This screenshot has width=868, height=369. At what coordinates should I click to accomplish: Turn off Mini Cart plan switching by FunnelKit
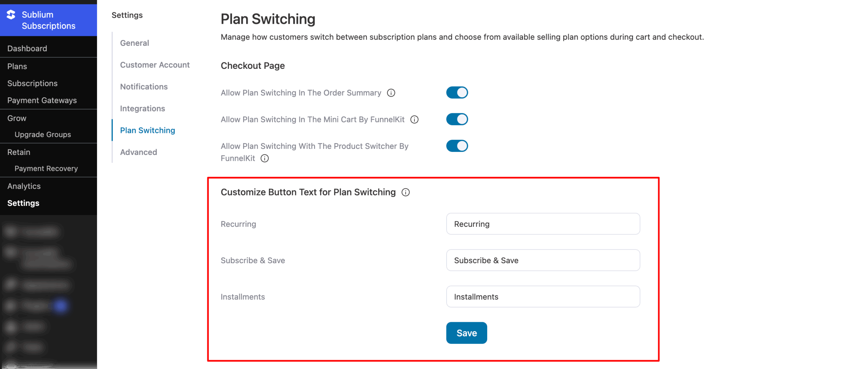457,119
